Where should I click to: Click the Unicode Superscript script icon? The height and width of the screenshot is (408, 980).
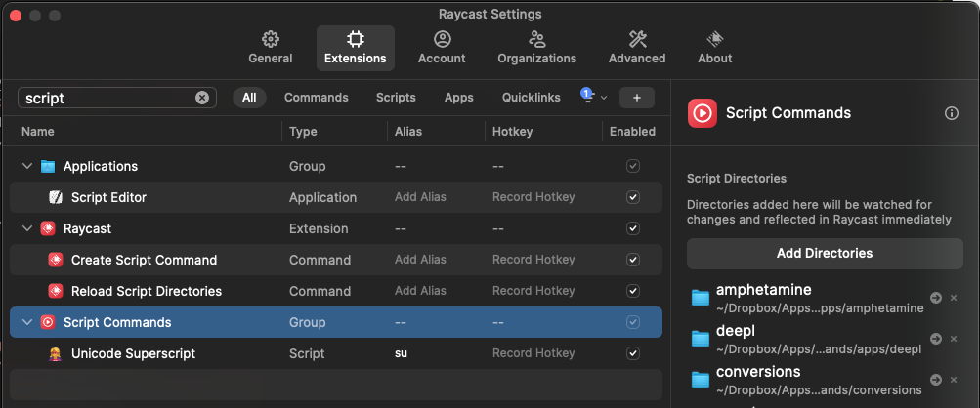[x=56, y=353]
